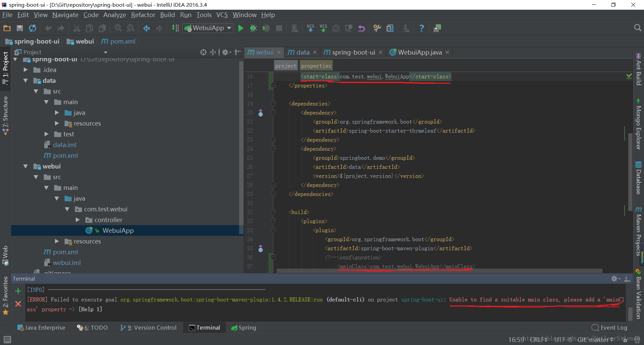The image size is (644, 345).
Task: Open the Spring tool button
Action: click(x=244, y=328)
